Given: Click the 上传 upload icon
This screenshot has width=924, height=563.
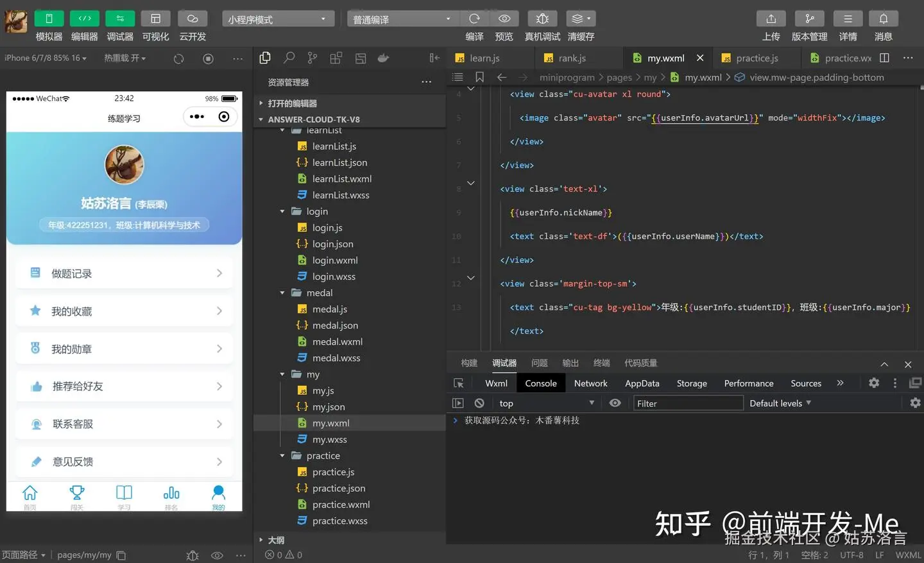Looking at the screenshot, I should [x=771, y=19].
